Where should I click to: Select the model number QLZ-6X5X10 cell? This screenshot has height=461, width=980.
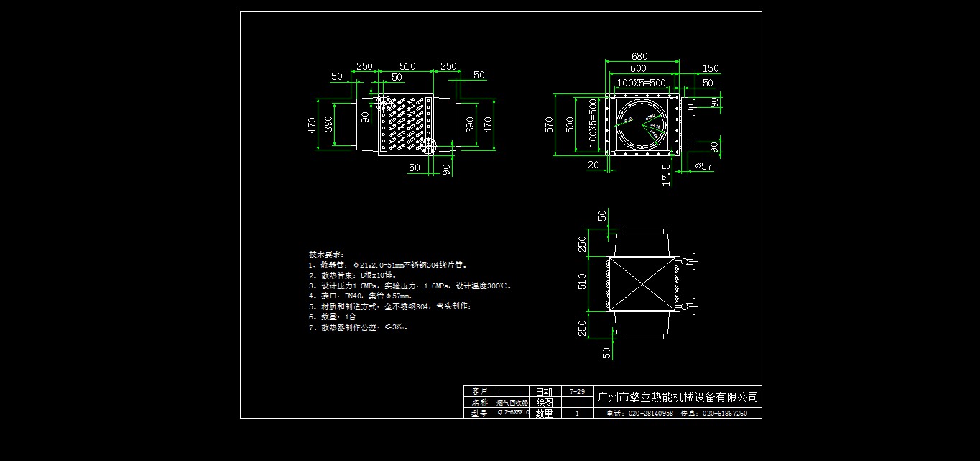pos(512,413)
